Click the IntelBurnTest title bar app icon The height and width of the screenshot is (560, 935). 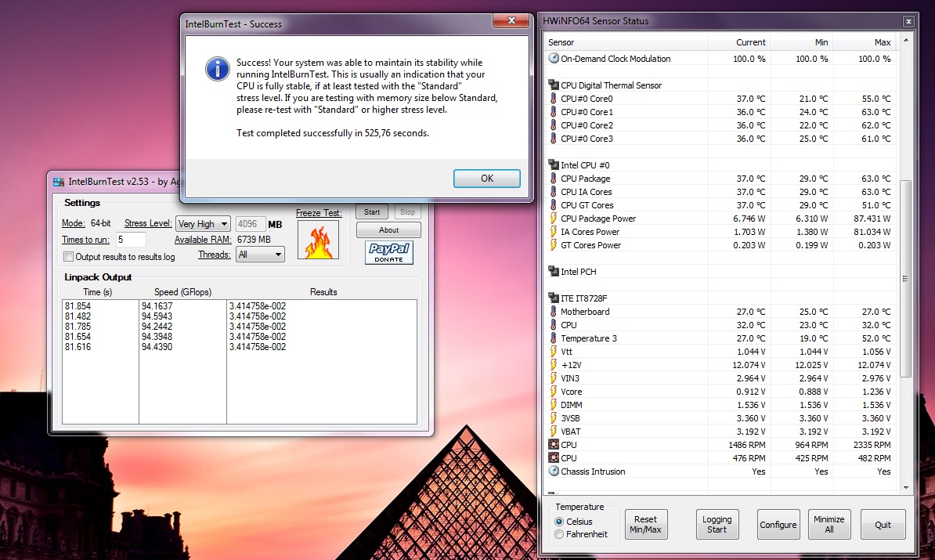[59, 181]
